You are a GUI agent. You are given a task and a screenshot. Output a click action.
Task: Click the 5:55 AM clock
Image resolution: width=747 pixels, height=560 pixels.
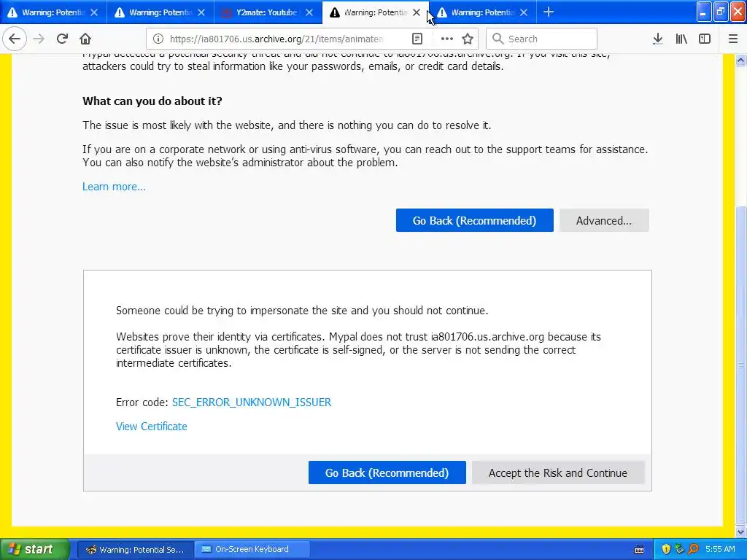[x=720, y=550]
